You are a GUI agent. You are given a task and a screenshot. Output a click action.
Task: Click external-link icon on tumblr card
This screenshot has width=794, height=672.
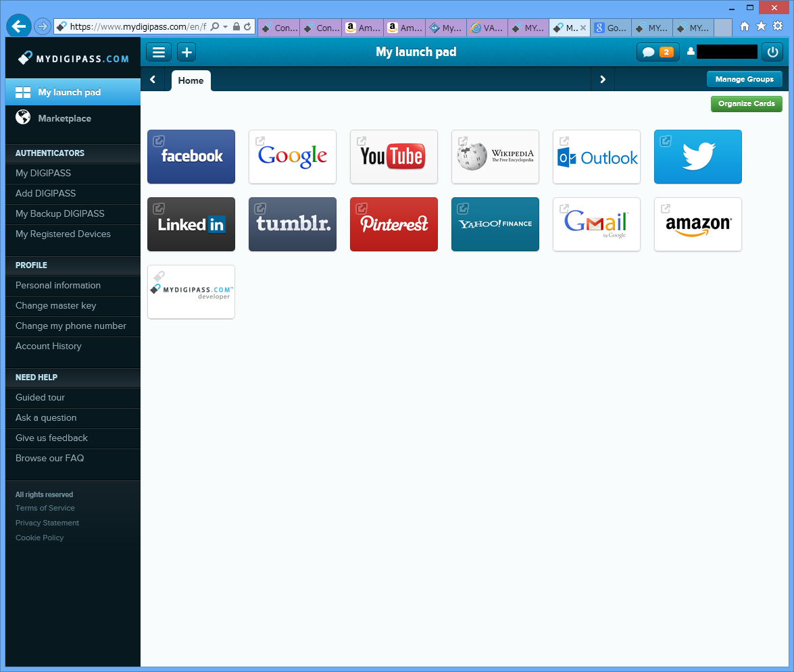260,208
